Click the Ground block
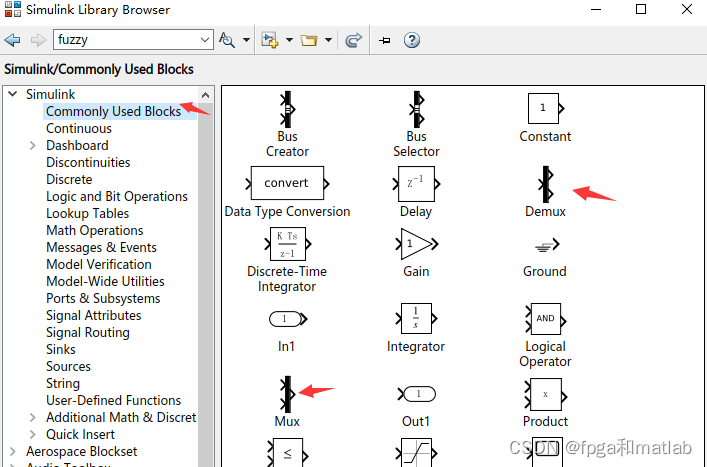The image size is (707, 467). click(547, 245)
